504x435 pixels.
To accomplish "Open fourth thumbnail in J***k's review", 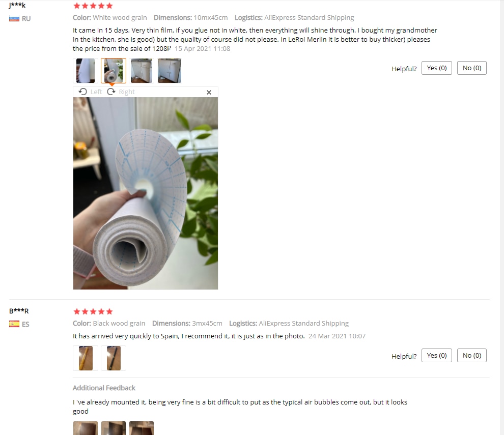I will pos(170,71).
